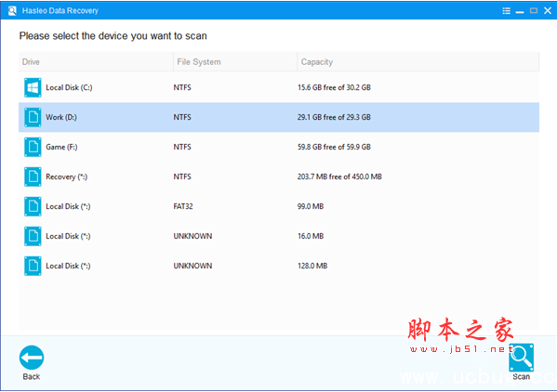557x392 pixels.
Task: Click NTFS in the Recovery (*:) row
Action: pos(182,176)
